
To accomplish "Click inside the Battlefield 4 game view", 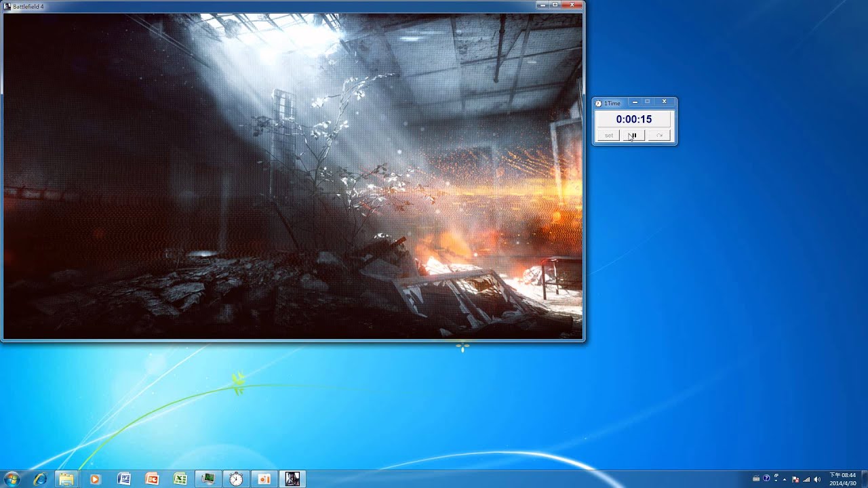I will (x=292, y=176).
